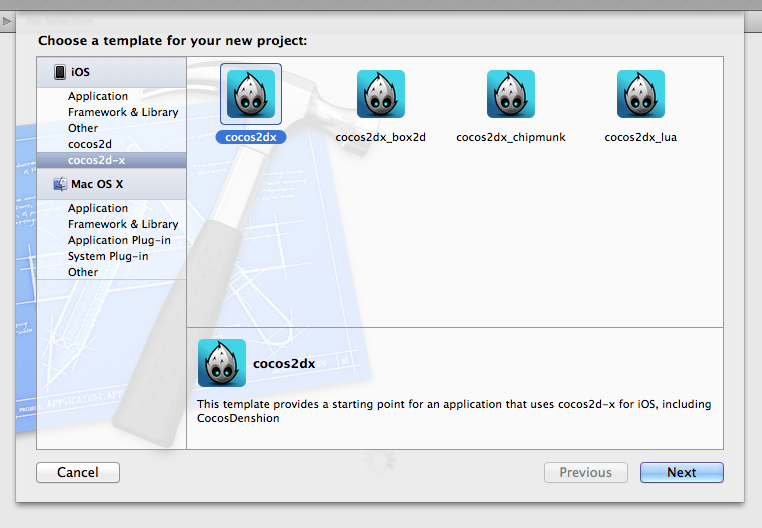762x528 pixels.
Task: Click the iOS device icon in sidebar
Action: (60, 72)
